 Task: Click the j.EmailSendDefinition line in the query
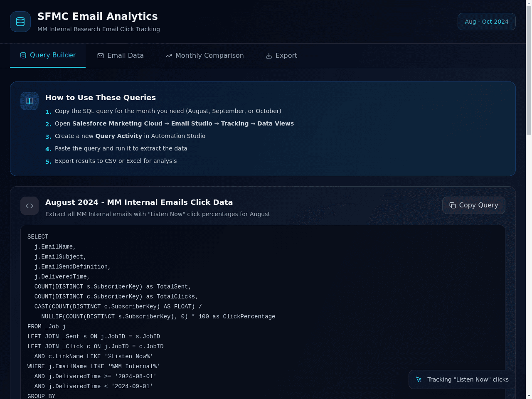click(73, 267)
